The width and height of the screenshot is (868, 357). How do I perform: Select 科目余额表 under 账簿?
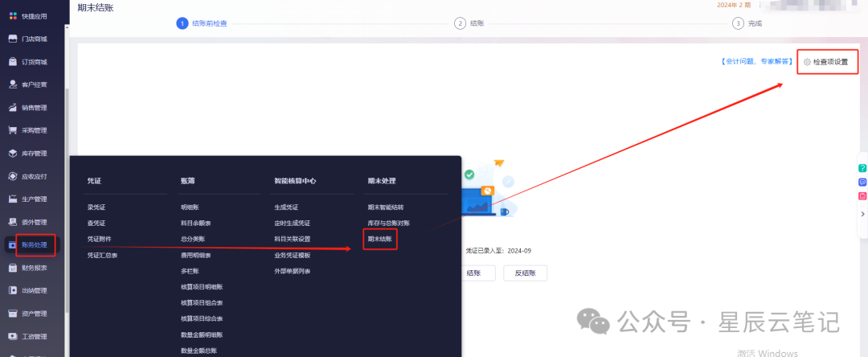coord(196,223)
